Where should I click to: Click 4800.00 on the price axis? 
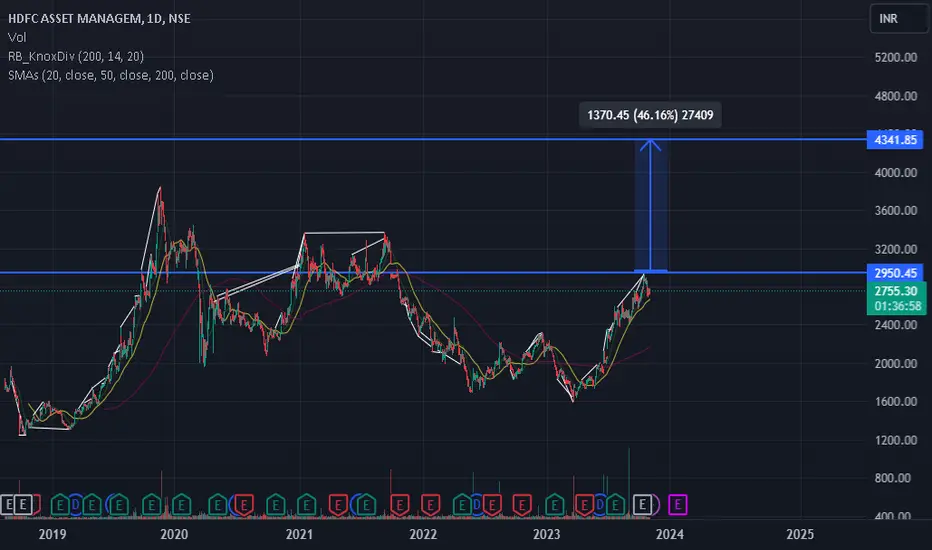(896, 96)
